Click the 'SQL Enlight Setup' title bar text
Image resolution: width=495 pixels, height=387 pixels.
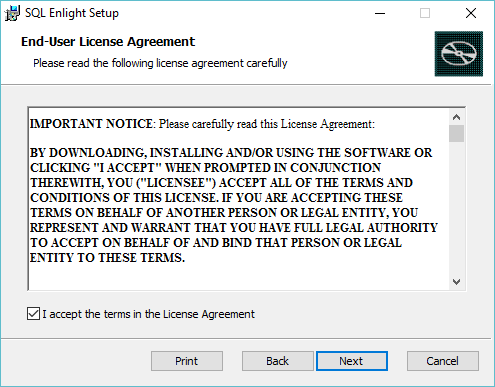(72, 13)
